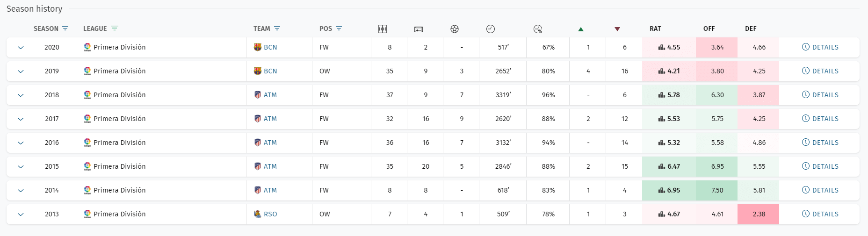Open DETAILS for the 2015 season
The width and height of the screenshot is (868, 236).
pyautogui.click(x=820, y=166)
